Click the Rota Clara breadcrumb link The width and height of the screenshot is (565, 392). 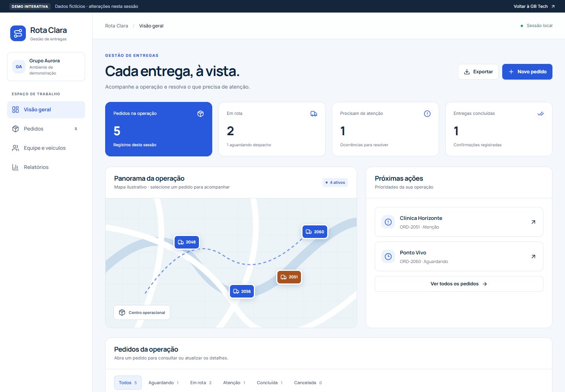click(117, 26)
